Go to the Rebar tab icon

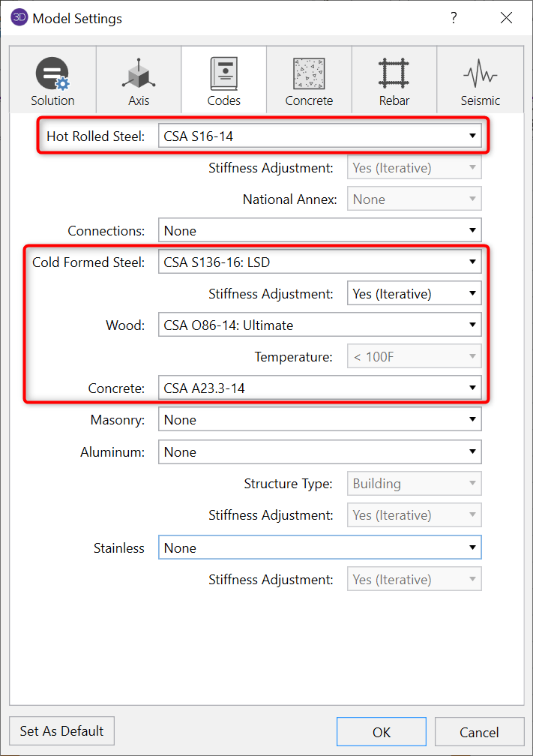(394, 75)
